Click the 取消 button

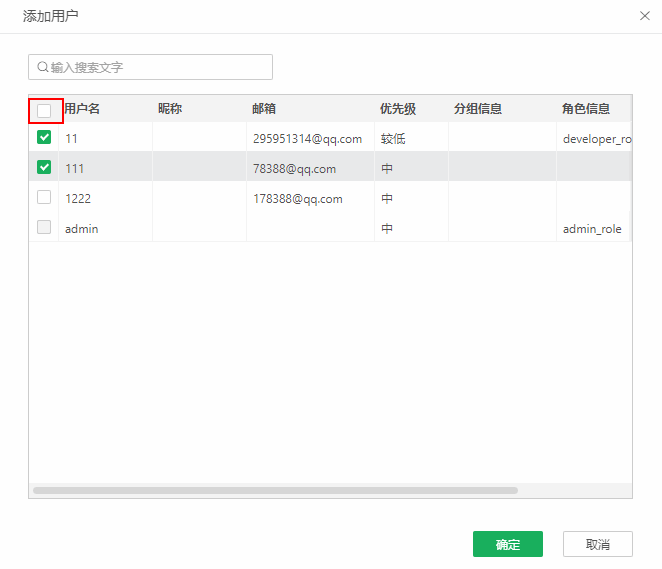pos(597,544)
